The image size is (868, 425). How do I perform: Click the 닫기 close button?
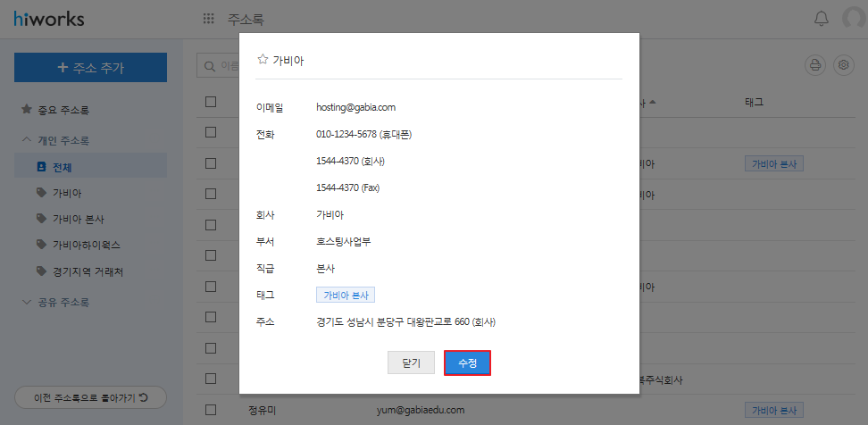[x=411, y=362]
